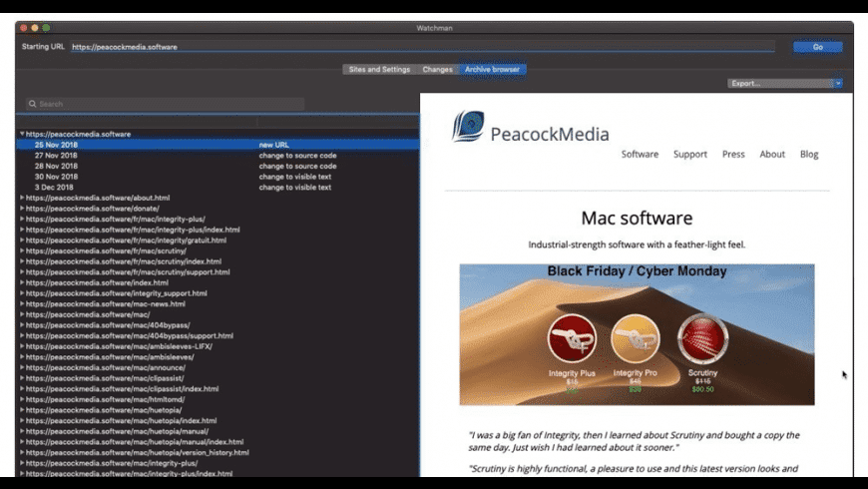Image resolution: width=868 pixels, height=489 pixels.
Task: Expand the fr/mac/scrutiny/support.html entry
Action: [x=22, y=271]
